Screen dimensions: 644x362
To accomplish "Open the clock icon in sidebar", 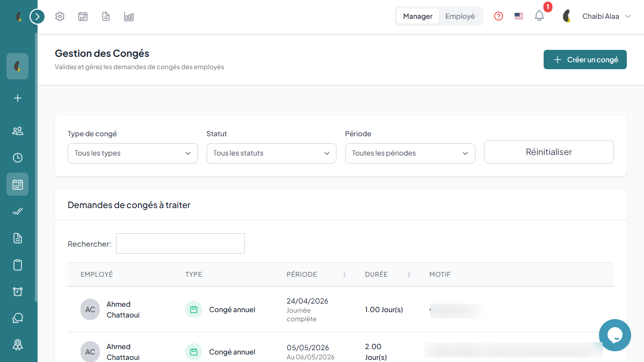I will pyautogui.click(x=18, y=158).
